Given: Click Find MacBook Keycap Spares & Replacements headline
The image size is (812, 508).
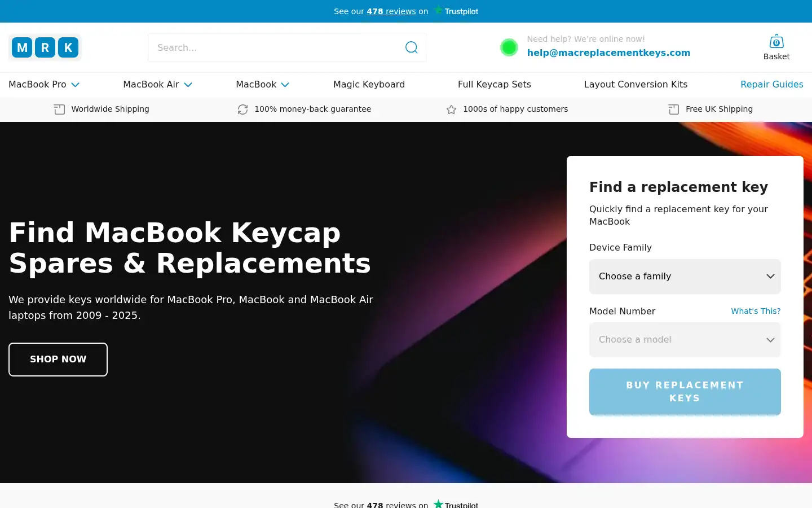Looking at the screenshot, I should [190, 248].
